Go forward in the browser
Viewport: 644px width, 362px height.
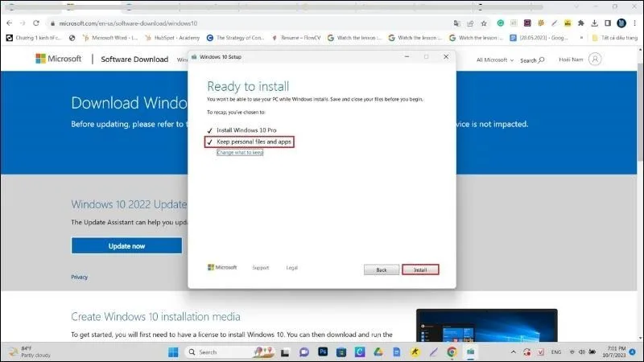[23, 23]
